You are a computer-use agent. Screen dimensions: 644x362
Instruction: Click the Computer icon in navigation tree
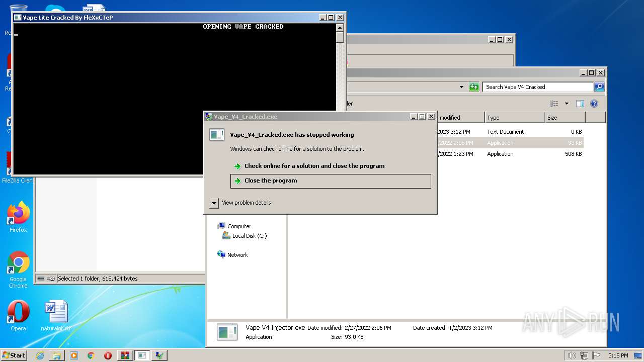(x=221, y=226)
